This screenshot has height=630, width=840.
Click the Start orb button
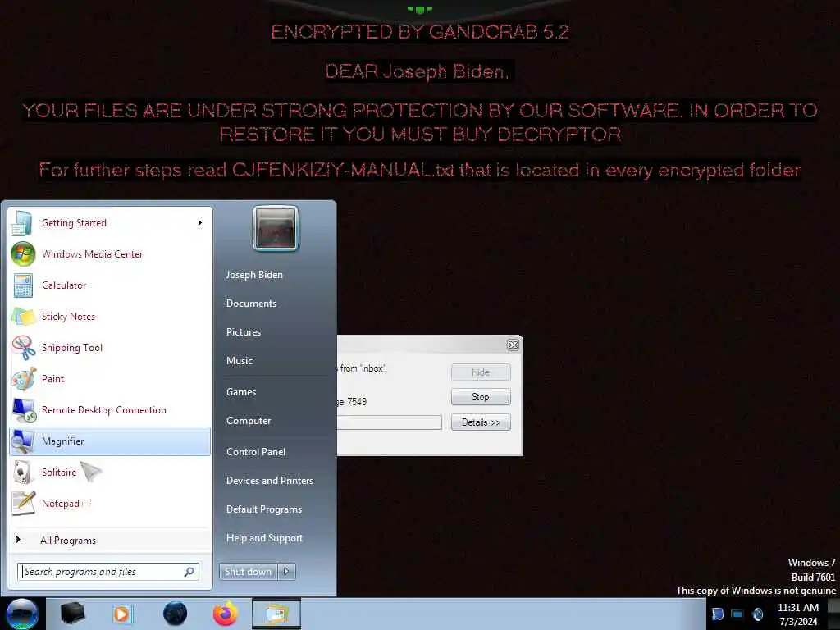pos(22,614)
